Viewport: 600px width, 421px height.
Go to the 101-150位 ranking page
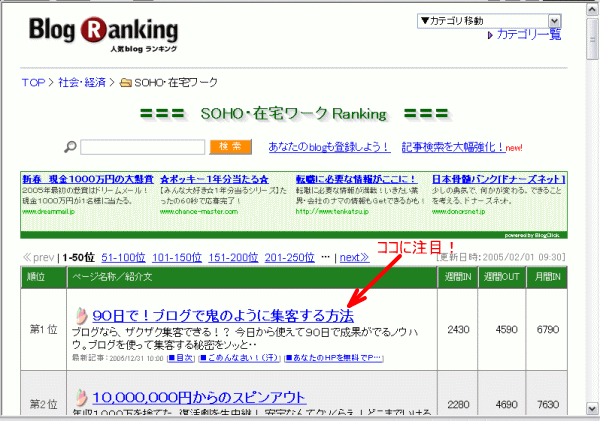click(177, 258)
